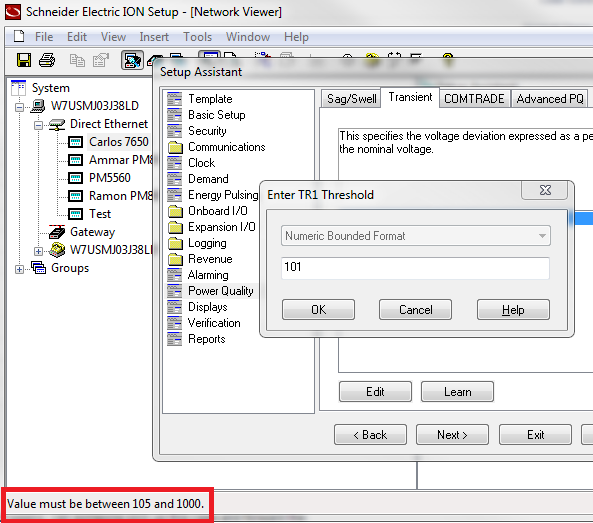Click the Test meter icon

coord(75,214)
